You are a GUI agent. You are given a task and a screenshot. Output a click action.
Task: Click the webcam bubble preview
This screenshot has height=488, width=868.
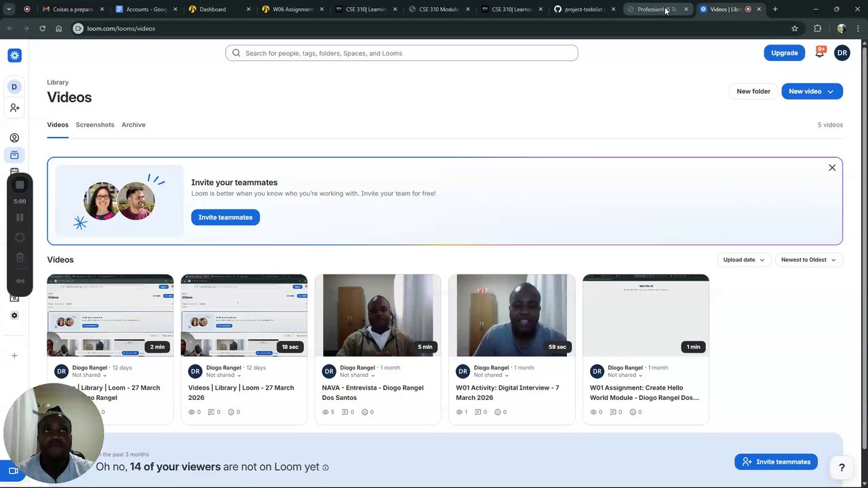click(x=54, y=434)
